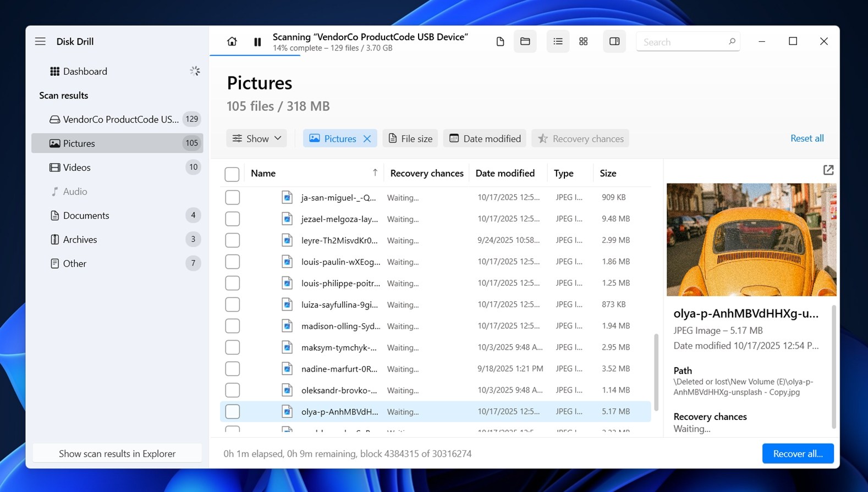Image resolution: width=868 pixels, height=492 pixels.
Task: Select file name leyre-Th2MisvdKr0
Action: coord(339,240)
